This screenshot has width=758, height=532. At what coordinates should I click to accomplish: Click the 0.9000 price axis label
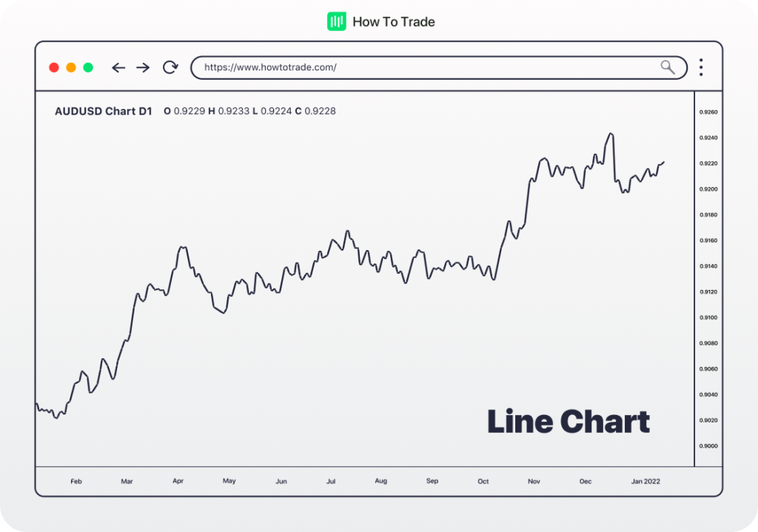(x=708, y=446)
